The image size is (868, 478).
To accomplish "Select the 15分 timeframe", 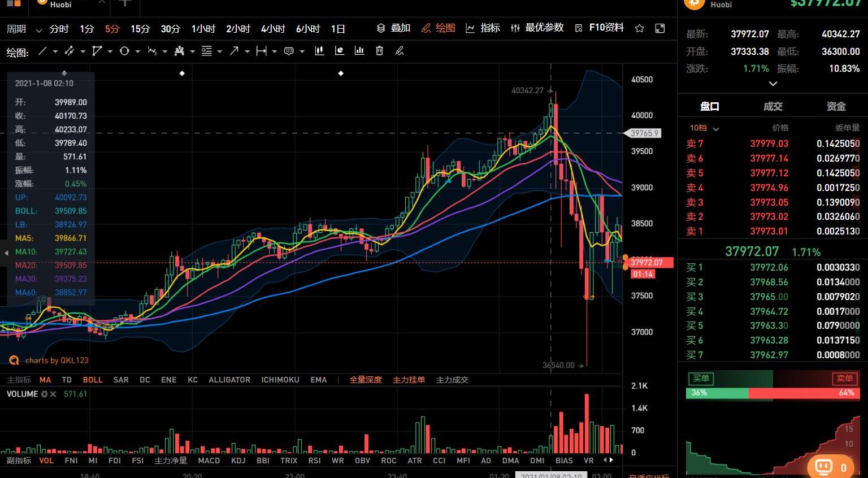I will pos(140,29).
